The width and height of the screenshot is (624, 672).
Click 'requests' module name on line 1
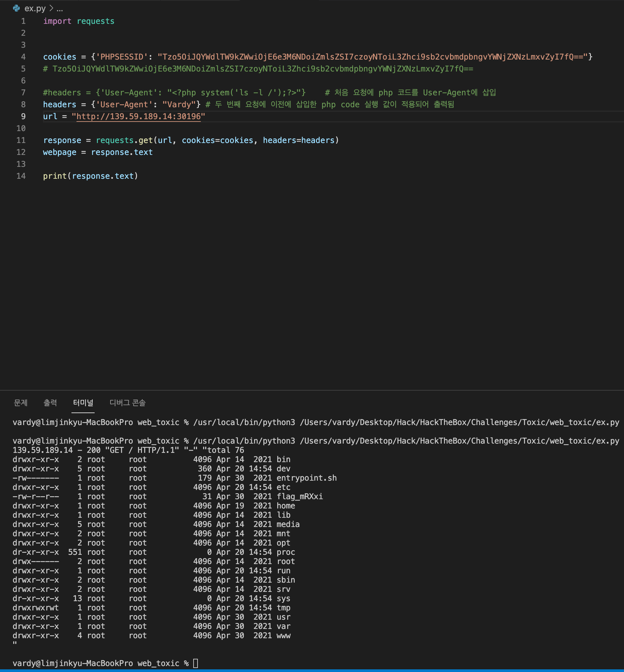click(x=96, y=21)
